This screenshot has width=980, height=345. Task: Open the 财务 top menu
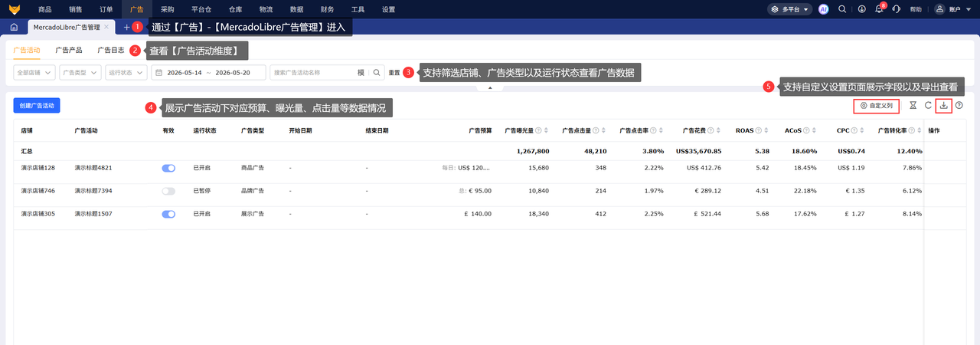pyautogui.click(x=327, y=9)
